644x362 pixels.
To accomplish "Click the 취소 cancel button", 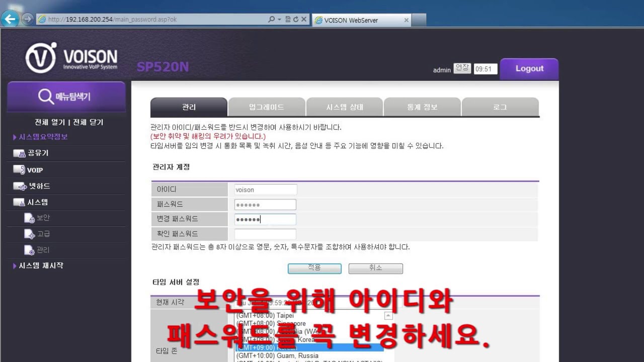I will 375,268.
